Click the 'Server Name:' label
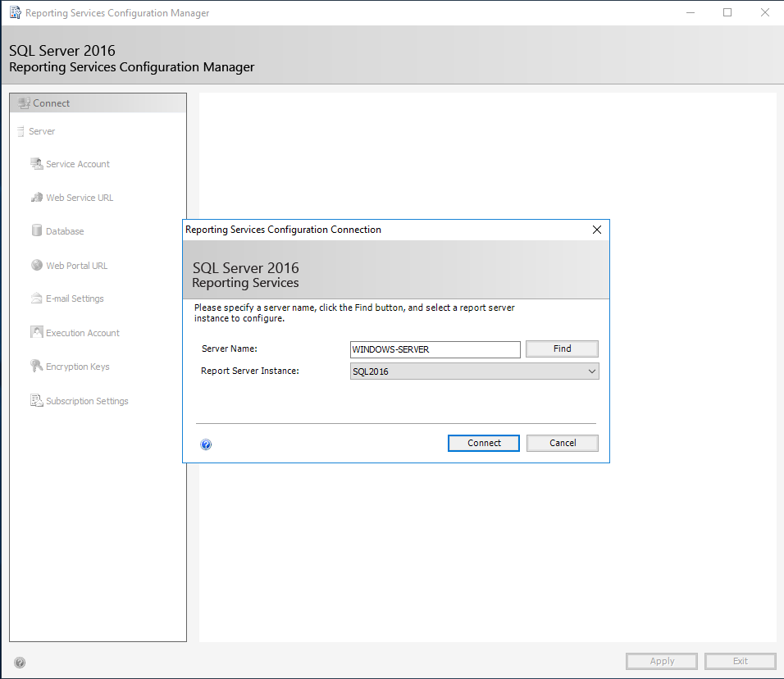The width and height of the screenshot is (784, 679). (x=230, y=349)
